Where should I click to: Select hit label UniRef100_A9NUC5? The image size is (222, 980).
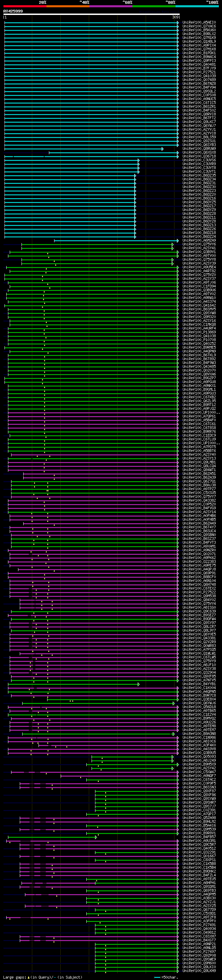click(199, 99)
